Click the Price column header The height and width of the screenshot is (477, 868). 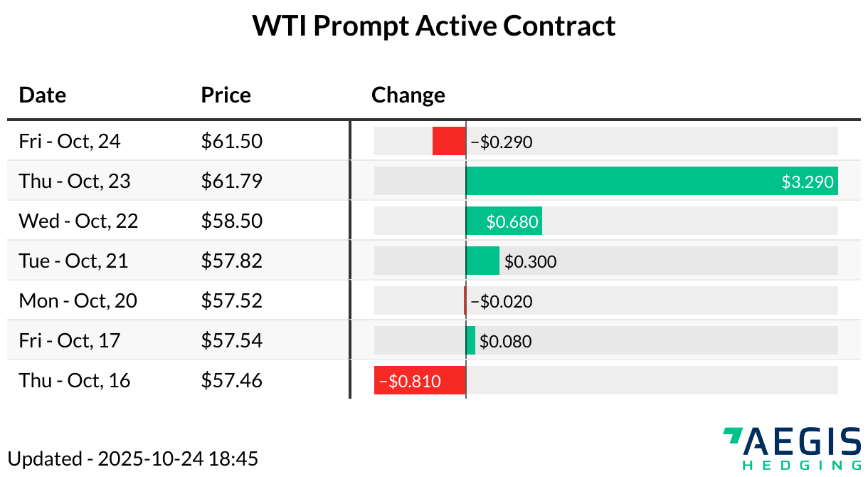click(226, 95)
